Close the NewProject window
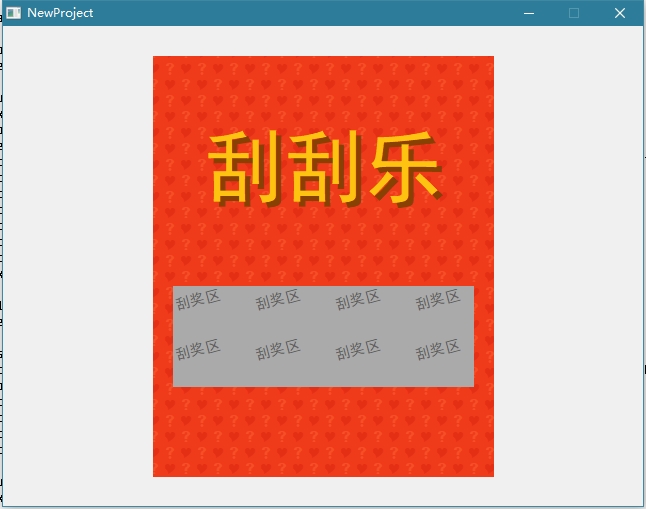Viewport: 646px width, 509px height. [x=619, y=13]
